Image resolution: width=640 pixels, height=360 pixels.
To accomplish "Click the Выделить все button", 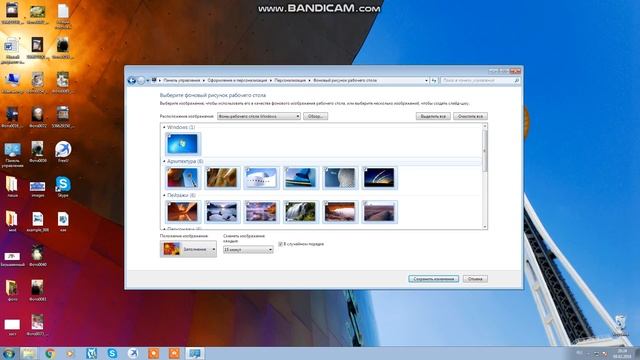I will 433,116.
